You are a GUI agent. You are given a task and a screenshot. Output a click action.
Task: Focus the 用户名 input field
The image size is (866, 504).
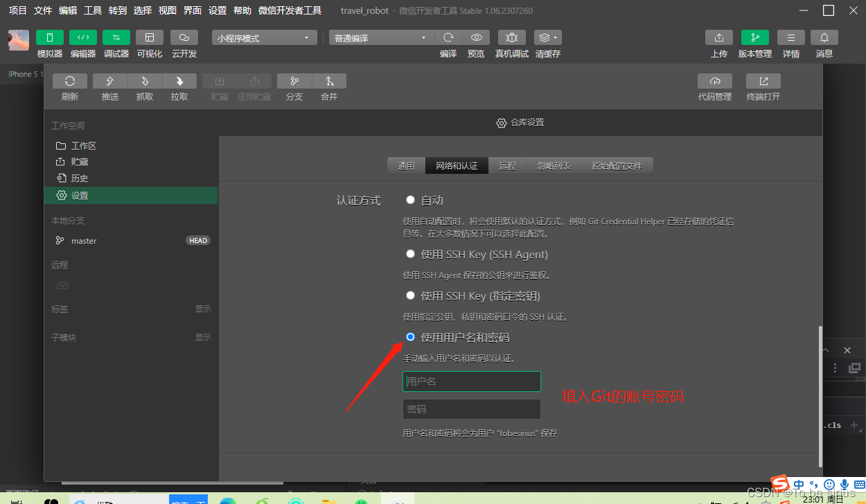pyautogui.click(x=471, y=381)
